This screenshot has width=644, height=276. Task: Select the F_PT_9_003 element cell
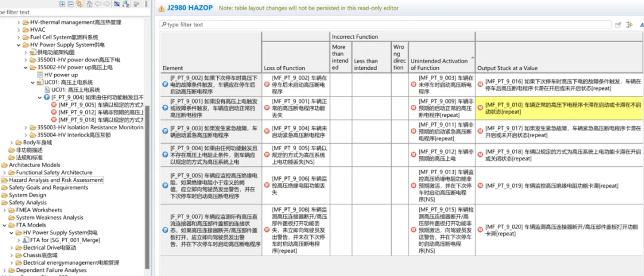coord(210,131)
